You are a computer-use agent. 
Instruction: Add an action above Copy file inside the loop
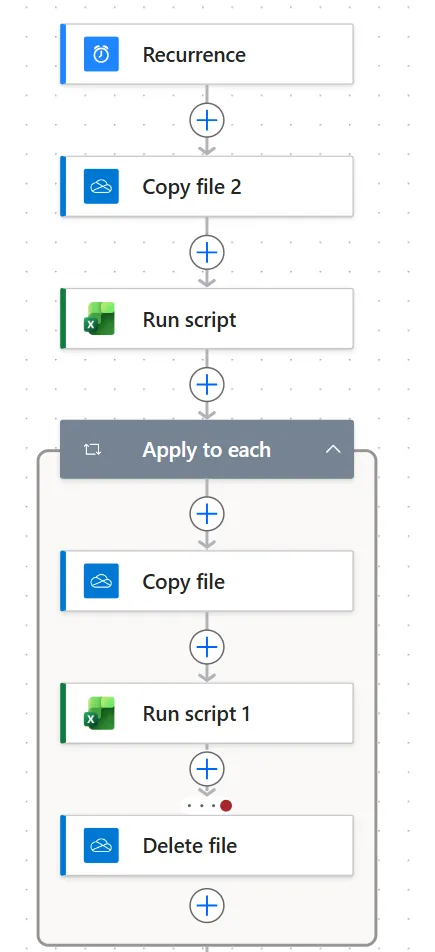(x=207, y=515)
